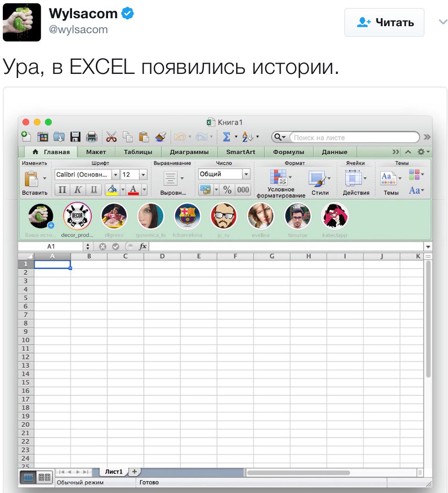Click the fx insert function button
Screen dimensions: 448x493
pyautogui.click(x=143, y=246)
